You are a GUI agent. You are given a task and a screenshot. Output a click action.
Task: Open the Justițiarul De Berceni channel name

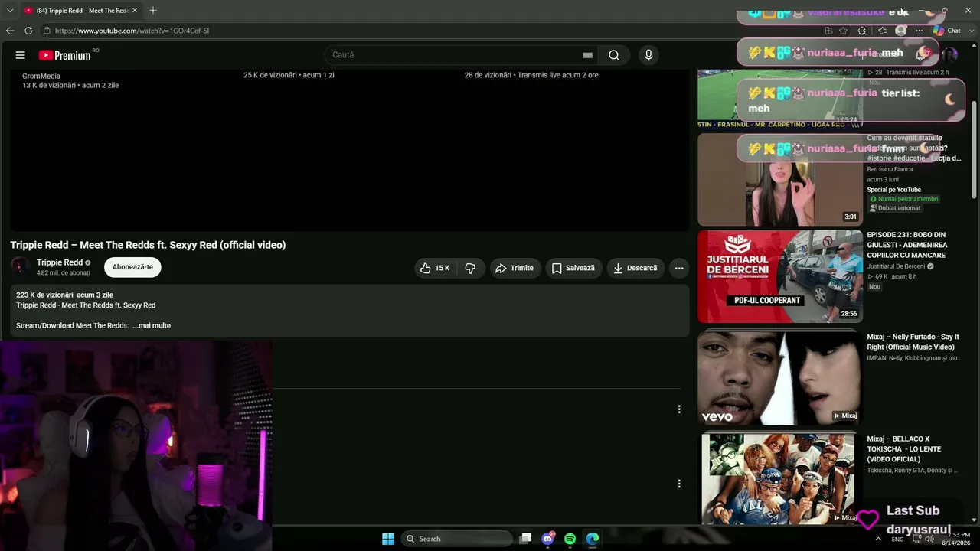(896, 266)
